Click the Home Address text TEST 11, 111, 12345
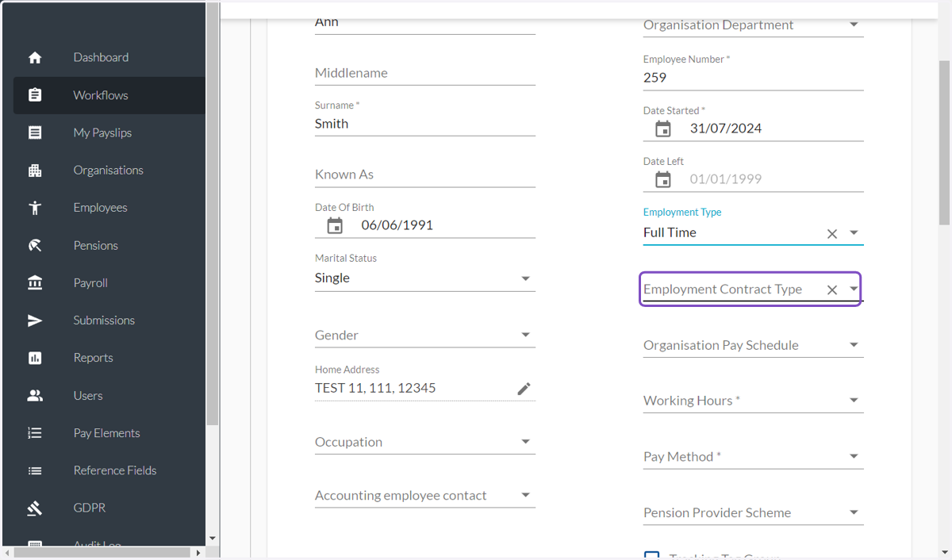Screen dimensions: 952x560 coord(375,388)
